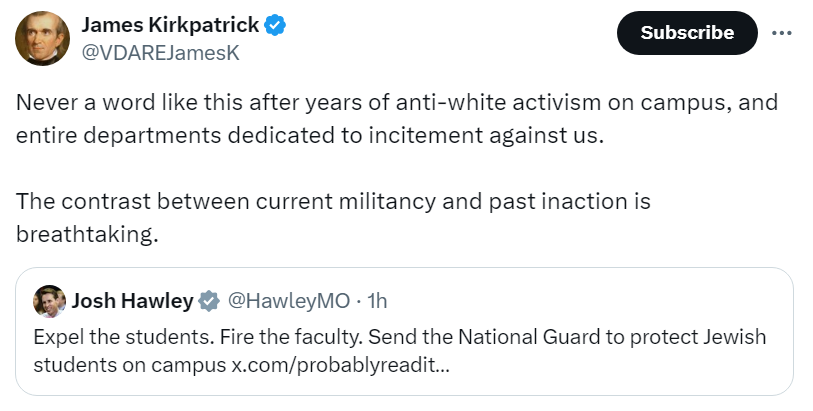Open James Kirkpatrick's profile picture
Image resolution: width=813 pixels, height=411 pixels.
(41, 40)
